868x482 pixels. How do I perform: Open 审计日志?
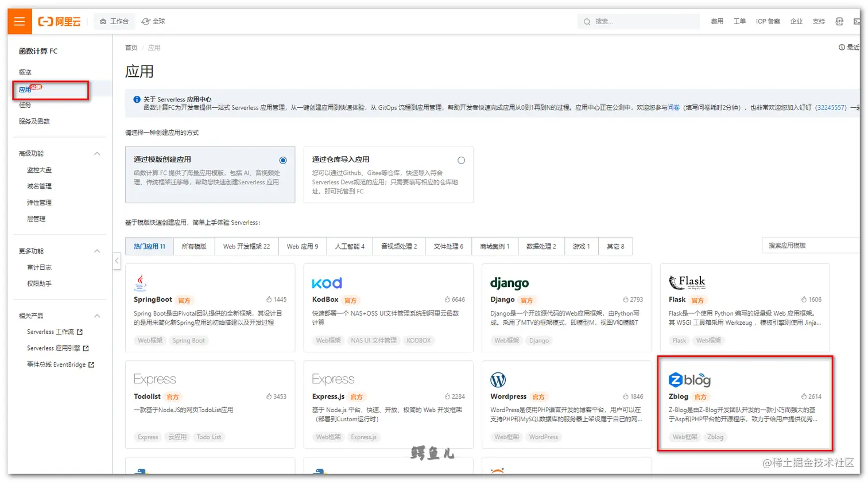click(40, 267)
